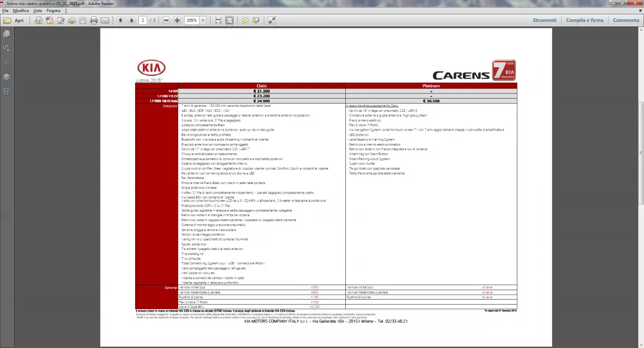Open the Vista menu
The width and height of the screenshot is (644, 348).
[x=37, y=11]
